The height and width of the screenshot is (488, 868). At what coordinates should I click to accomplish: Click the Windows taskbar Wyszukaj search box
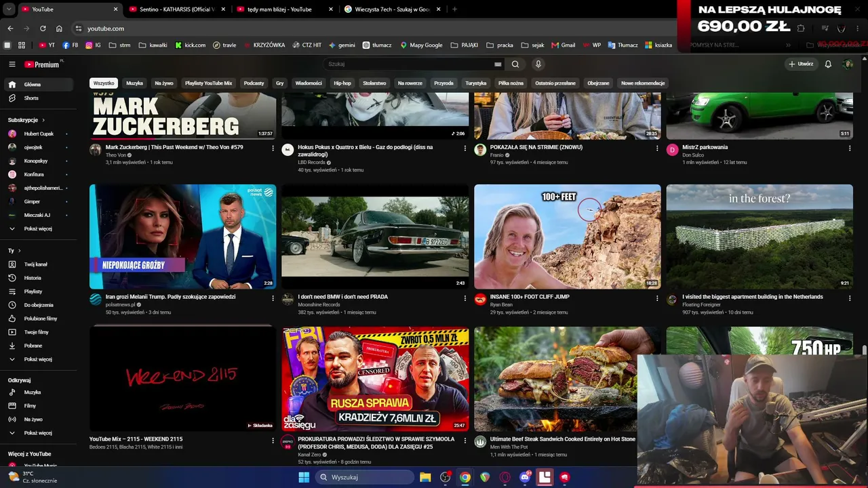pyautogui.click(x=365, y=477)
